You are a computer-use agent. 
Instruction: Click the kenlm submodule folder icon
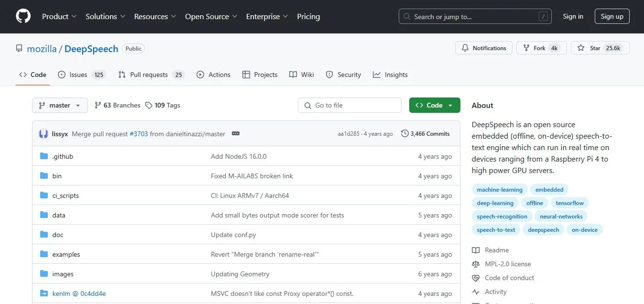tap(44, 293)
